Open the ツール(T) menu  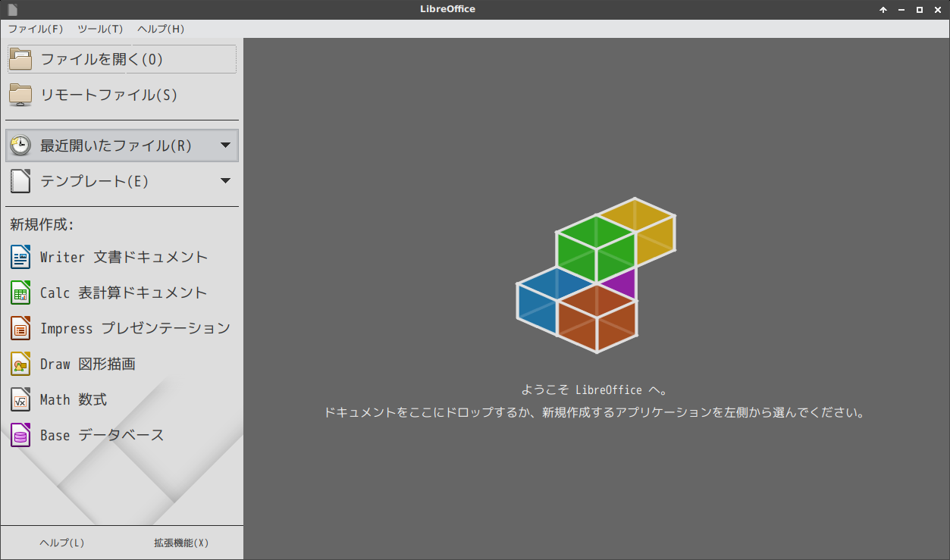[x=100, y=29]
